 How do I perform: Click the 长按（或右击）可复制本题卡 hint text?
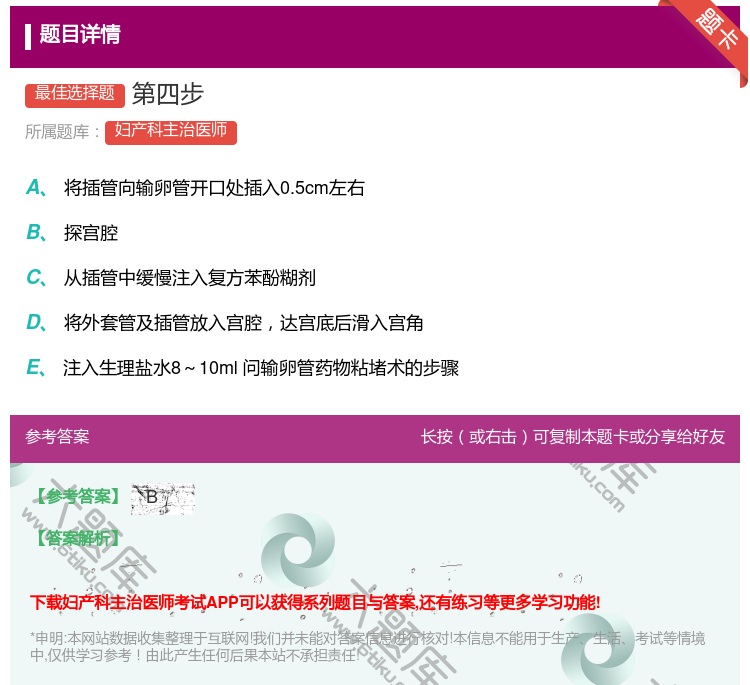[573, 437]
